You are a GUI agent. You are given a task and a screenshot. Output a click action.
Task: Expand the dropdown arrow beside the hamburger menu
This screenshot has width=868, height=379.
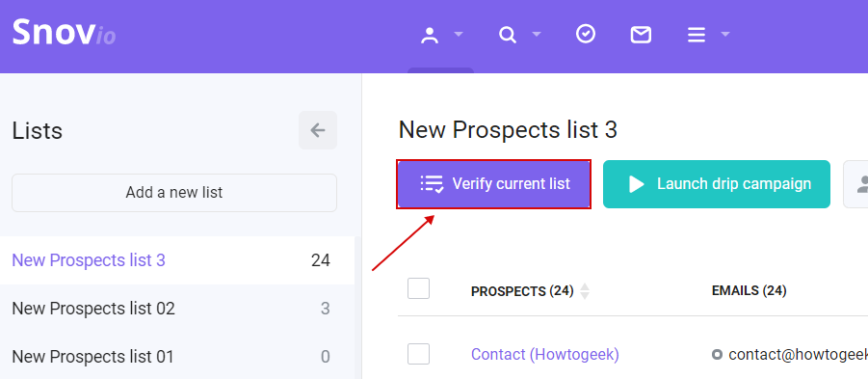pos(725,35)
